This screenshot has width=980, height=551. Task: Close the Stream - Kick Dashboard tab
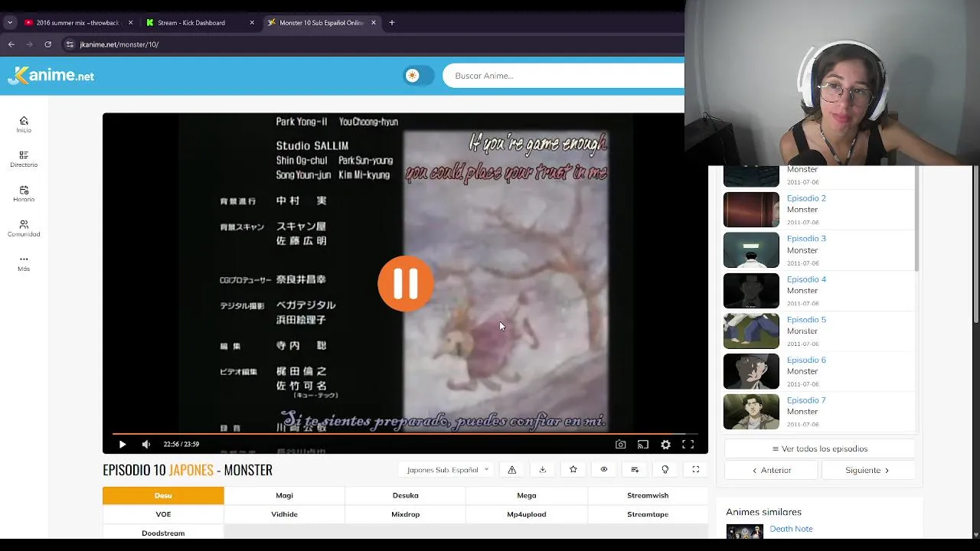[252, 23]
